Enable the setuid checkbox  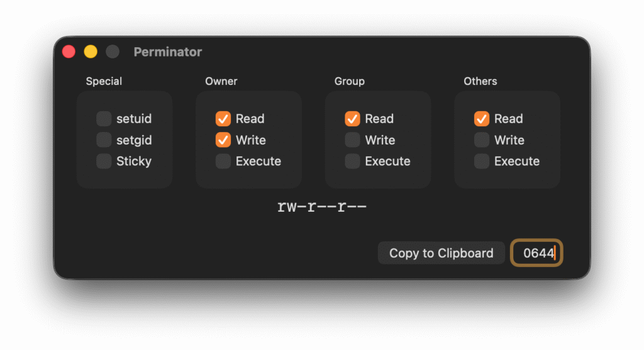[x=104, y=119]
